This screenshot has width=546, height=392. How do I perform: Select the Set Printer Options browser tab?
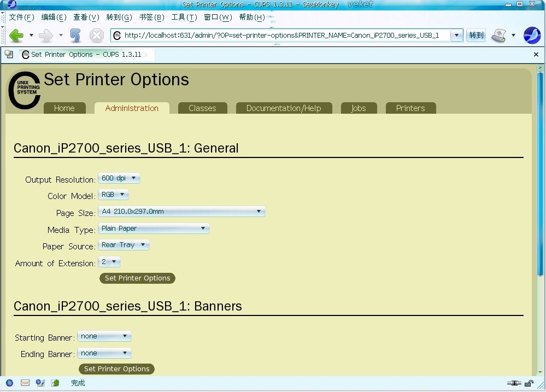click(86, 55)
